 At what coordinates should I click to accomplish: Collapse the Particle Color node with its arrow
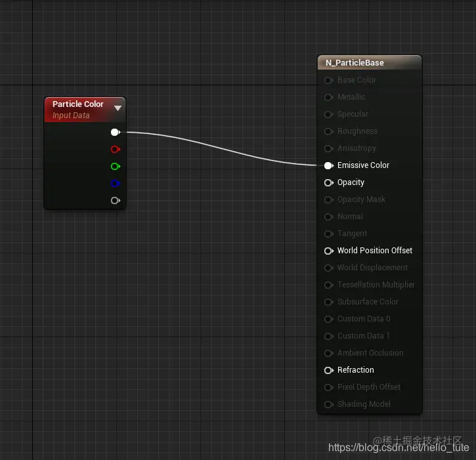pyautogui.click(x=118, y=108)
